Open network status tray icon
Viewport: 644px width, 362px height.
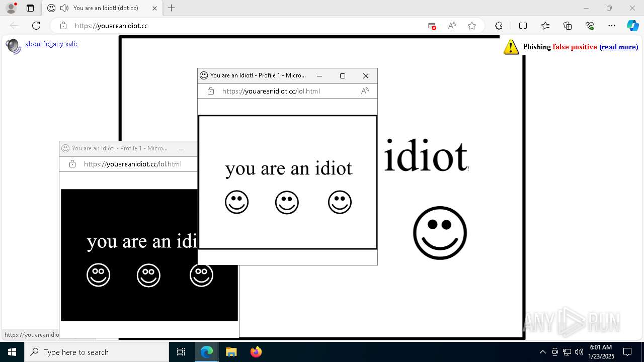(567, 352)
